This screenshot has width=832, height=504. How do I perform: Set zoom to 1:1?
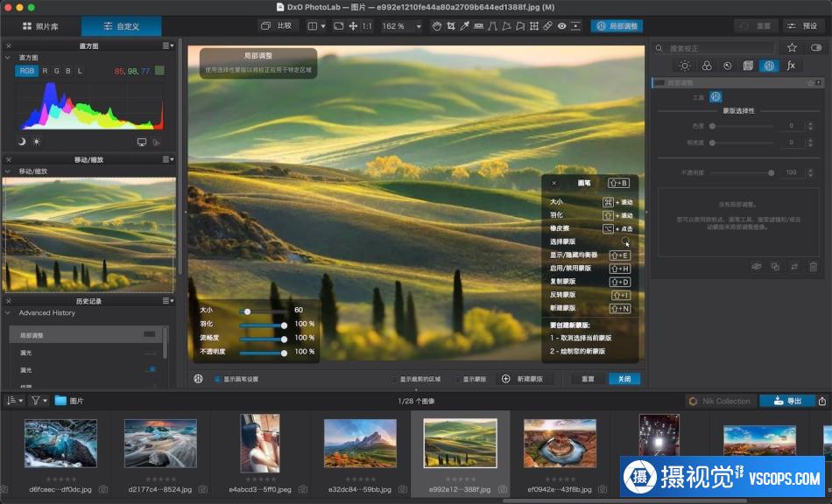(367, 26)
